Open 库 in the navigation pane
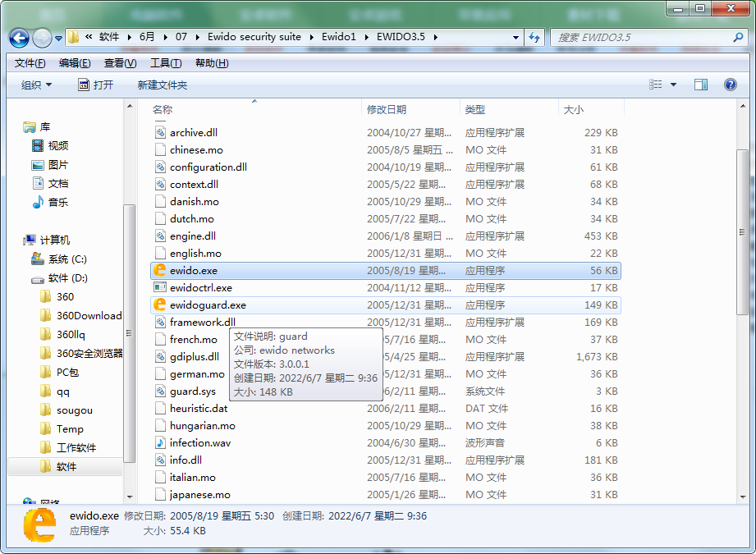 (37, 127)
